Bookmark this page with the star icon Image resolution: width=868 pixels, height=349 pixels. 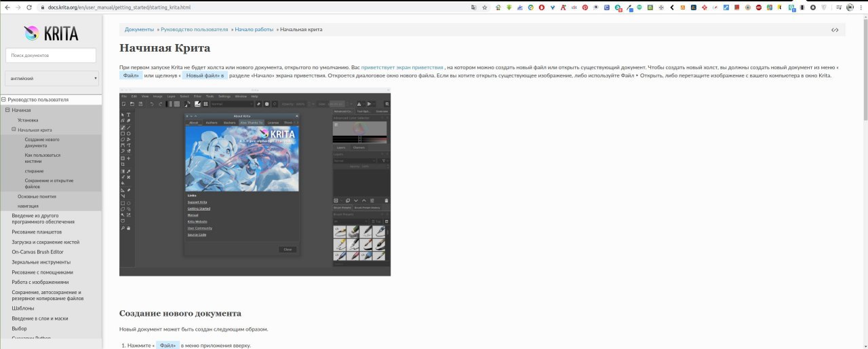click(484, 7)
